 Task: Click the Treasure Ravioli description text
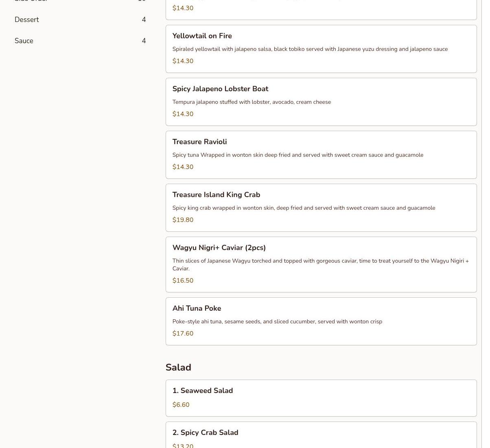click(x=297, y=155)
